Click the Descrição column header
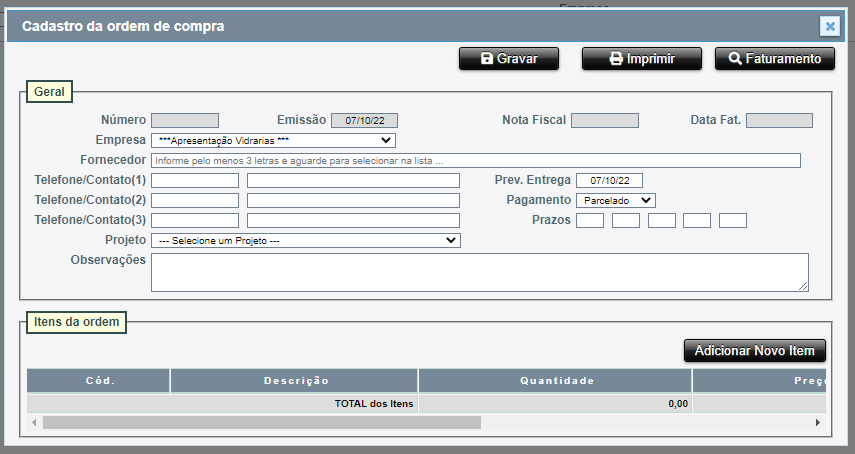 coord(295,381)
